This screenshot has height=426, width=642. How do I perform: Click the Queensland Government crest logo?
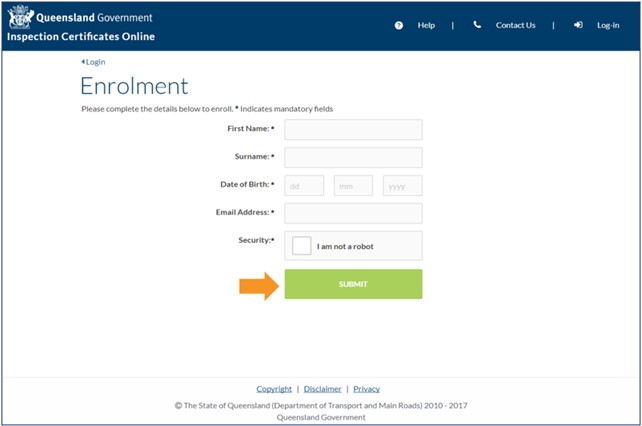click(x=20, y=17)
